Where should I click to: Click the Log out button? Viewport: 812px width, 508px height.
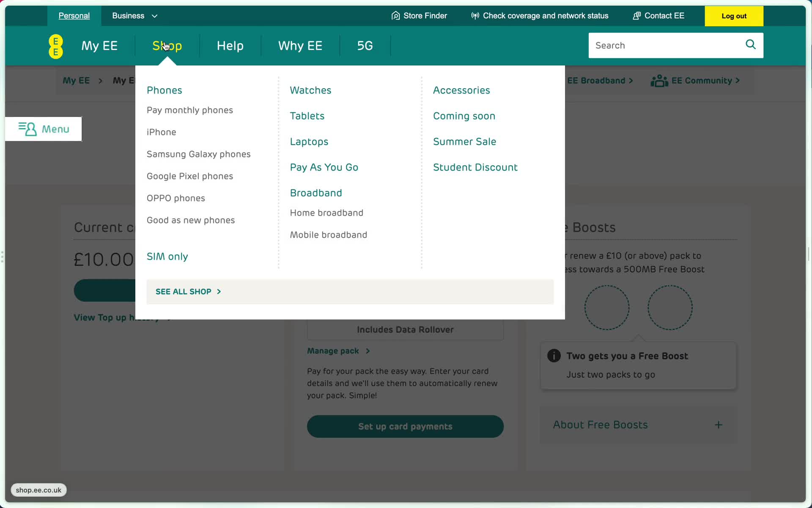click(x=734, y=16)
